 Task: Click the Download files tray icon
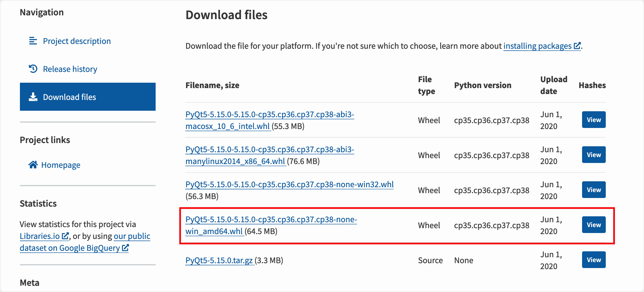[33, 97]
